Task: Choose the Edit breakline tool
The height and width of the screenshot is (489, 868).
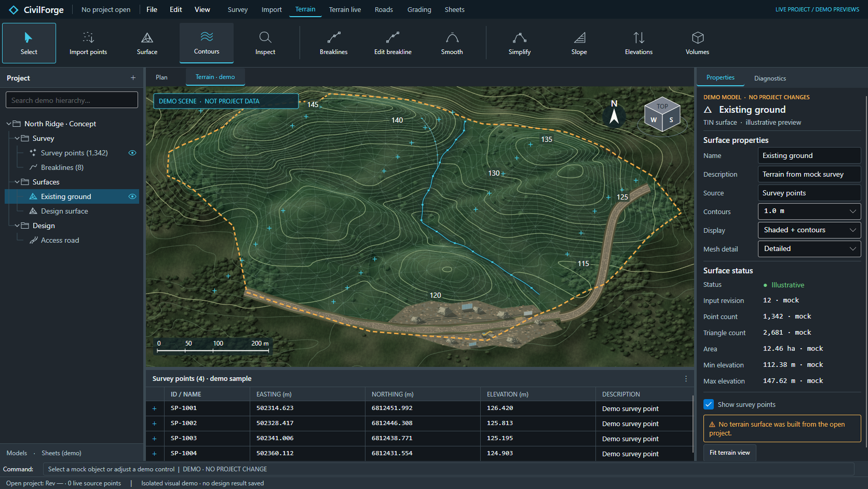Action: point(393,43)
